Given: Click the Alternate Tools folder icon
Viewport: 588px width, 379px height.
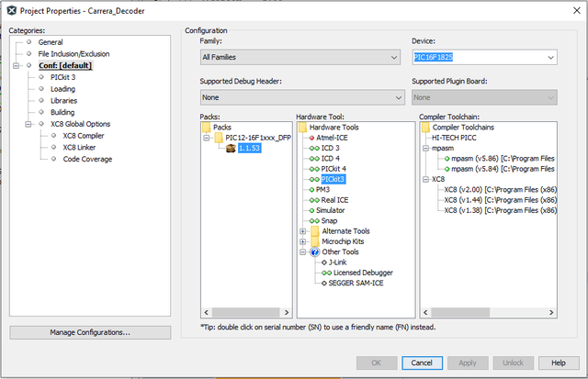Looking at the screenshot, I should tap(315, 231).
